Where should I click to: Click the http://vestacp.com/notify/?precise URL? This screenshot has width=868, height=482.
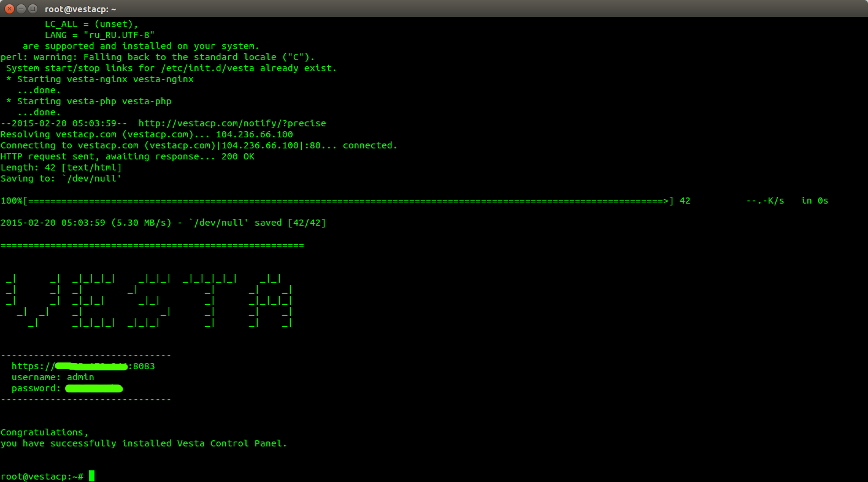tap(232, 123)
